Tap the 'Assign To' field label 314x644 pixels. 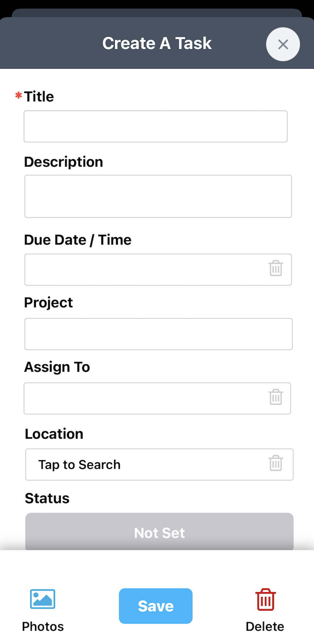(57, 367)
